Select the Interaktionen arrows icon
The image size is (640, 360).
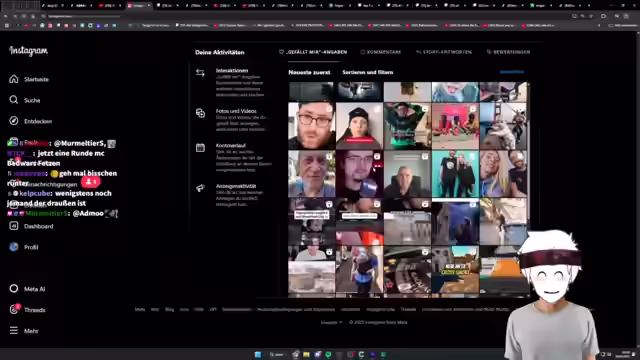[200, 73]
